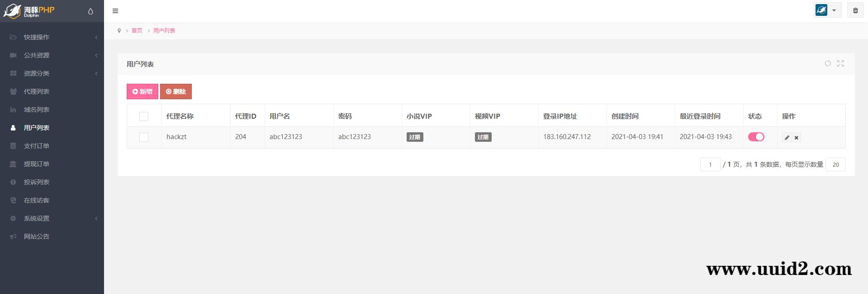Click the 代理列表 group icon

pyautogui.click(x=13, y=92)
